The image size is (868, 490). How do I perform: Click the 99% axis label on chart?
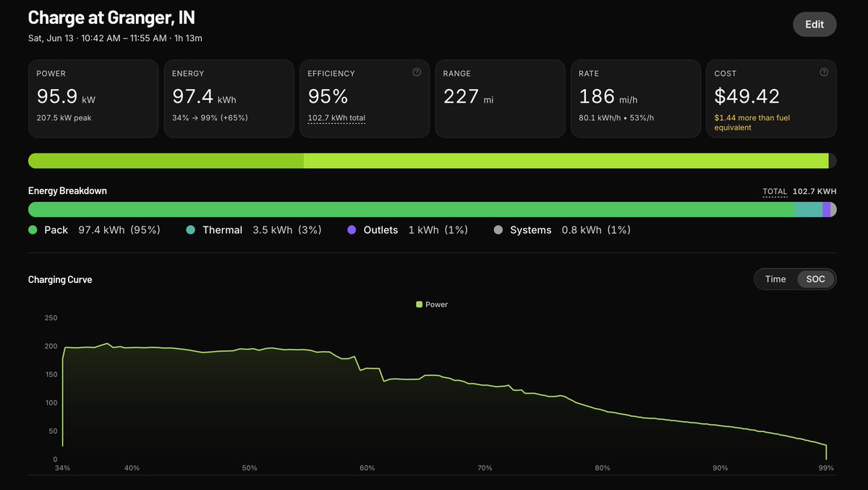tap(826, 468)
